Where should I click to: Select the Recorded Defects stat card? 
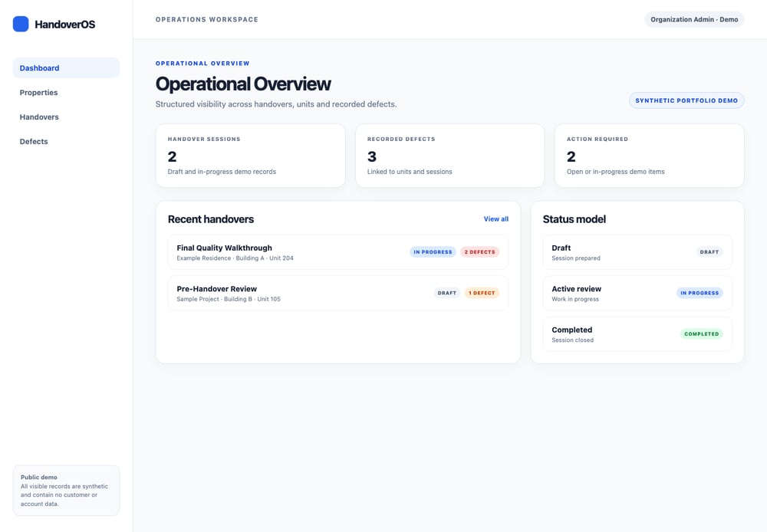point(450,156)
